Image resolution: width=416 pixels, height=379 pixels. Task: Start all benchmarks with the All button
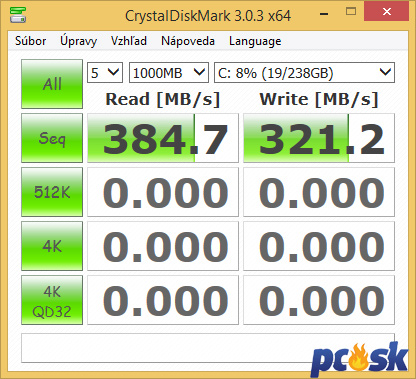tap(52, 84)
